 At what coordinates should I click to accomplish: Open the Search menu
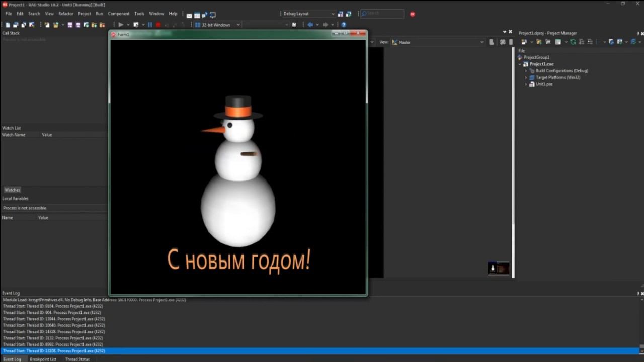pos(34,14)
